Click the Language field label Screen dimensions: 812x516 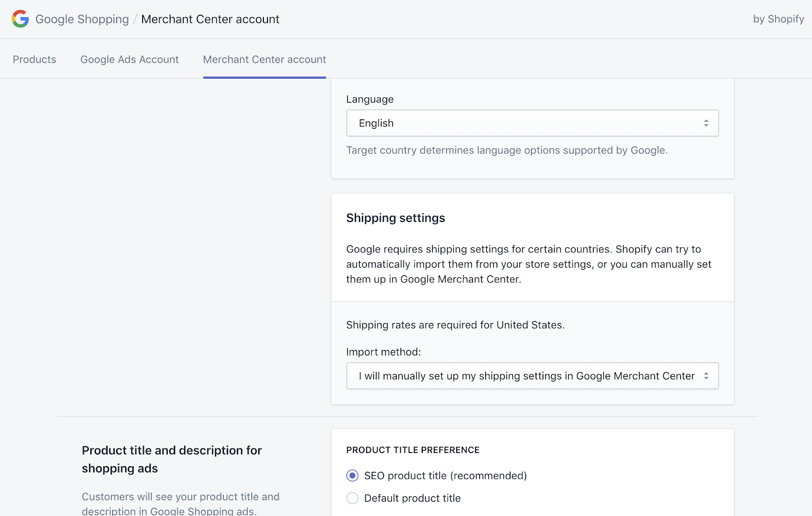(x=370, y=100)
